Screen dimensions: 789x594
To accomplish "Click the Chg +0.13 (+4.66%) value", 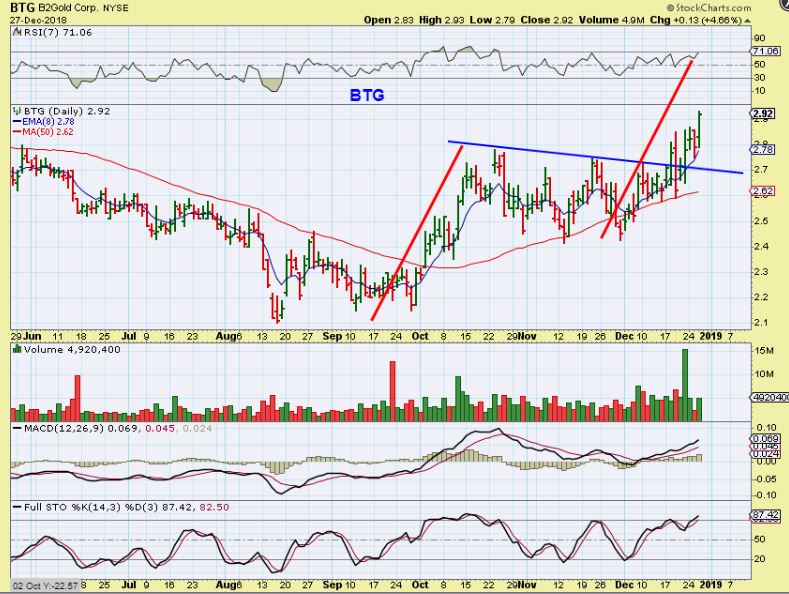I will [695, 20].
